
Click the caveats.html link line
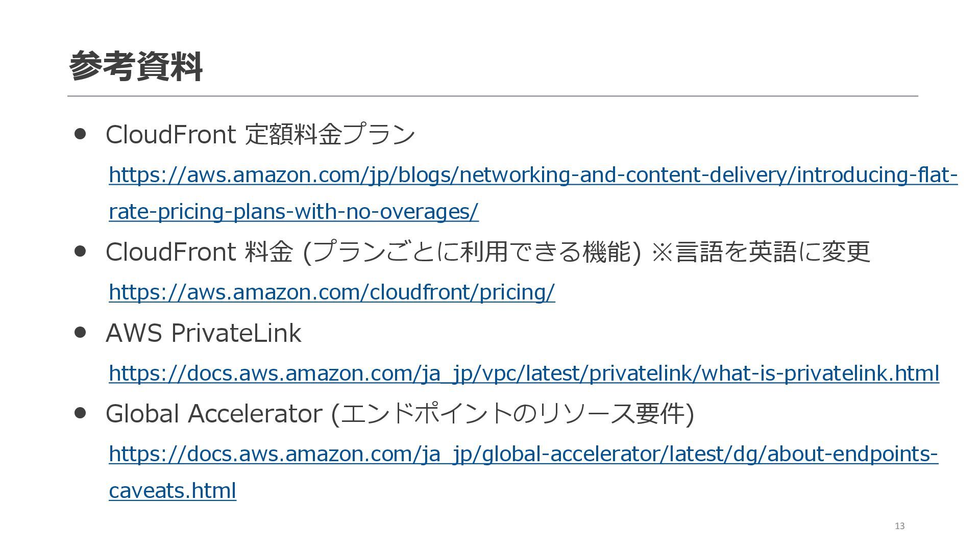173,491
